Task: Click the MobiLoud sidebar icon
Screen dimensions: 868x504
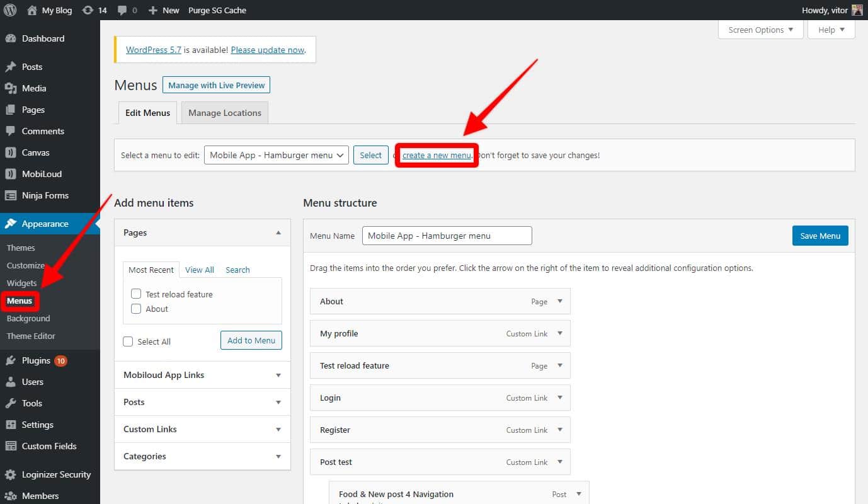Action: tap(11, 174)
